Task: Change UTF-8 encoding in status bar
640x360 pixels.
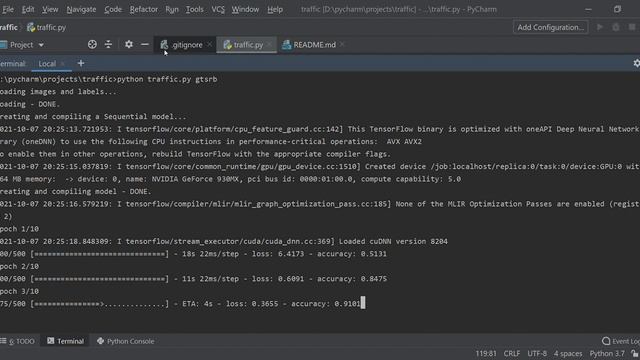Action: [537, 353]
